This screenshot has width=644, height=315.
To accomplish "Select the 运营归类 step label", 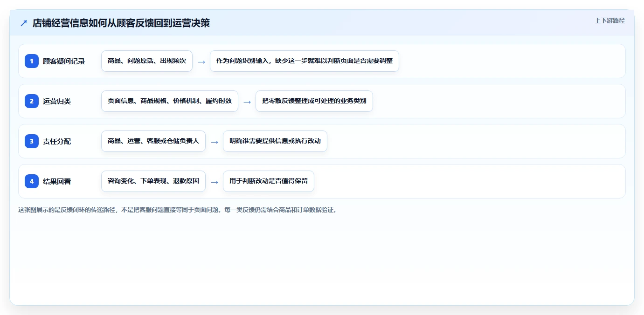I will point(57,101).
